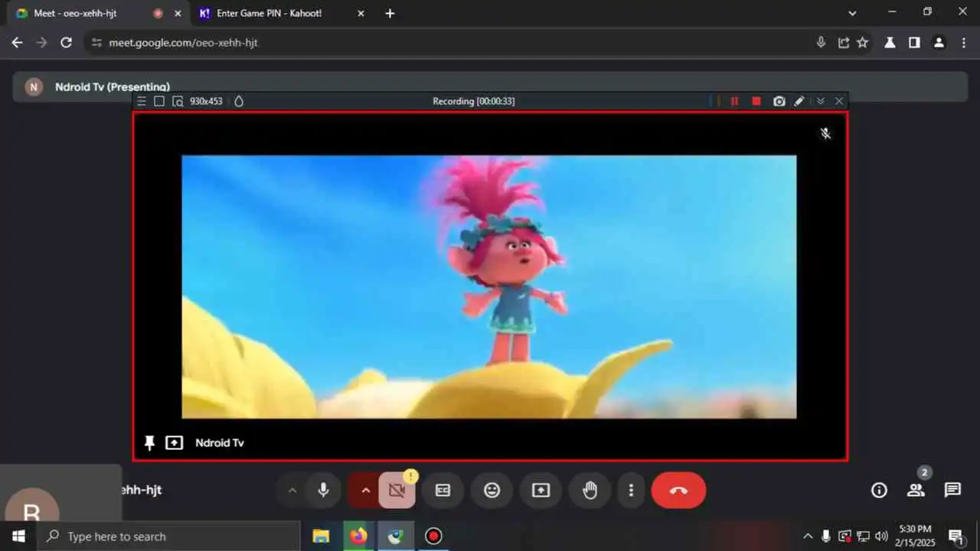Share this page icon in address bar
The height and width of the screenshot is (551, 980).
843,43
